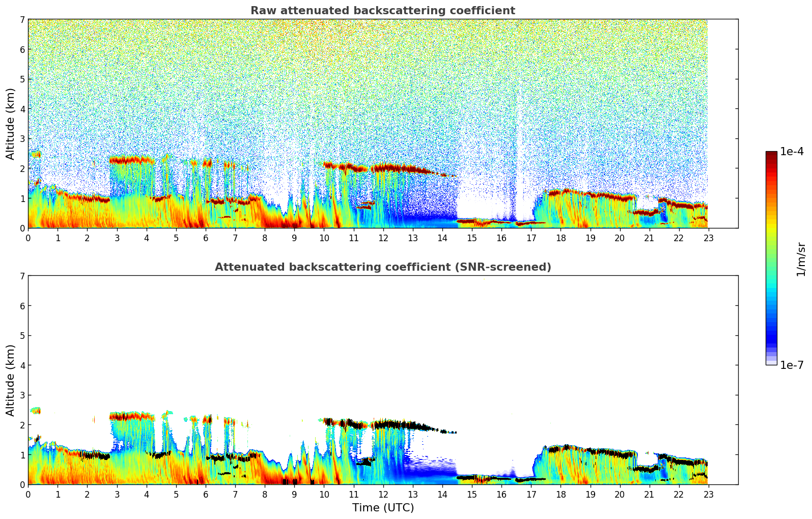Click 'Altitude (km)' label of the SNR-screened plot
The image size is (812, 519).
point(11,380)
